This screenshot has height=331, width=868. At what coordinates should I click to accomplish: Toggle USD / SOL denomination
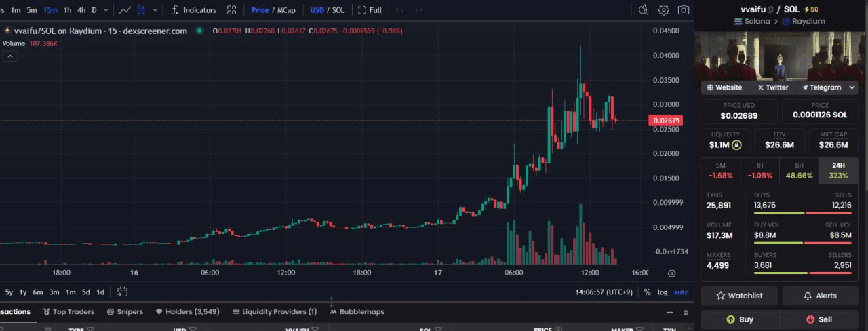tap(327, 10)
